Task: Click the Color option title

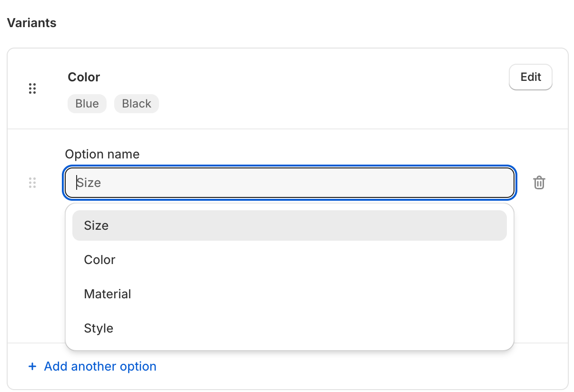Action: click(84, 77)
